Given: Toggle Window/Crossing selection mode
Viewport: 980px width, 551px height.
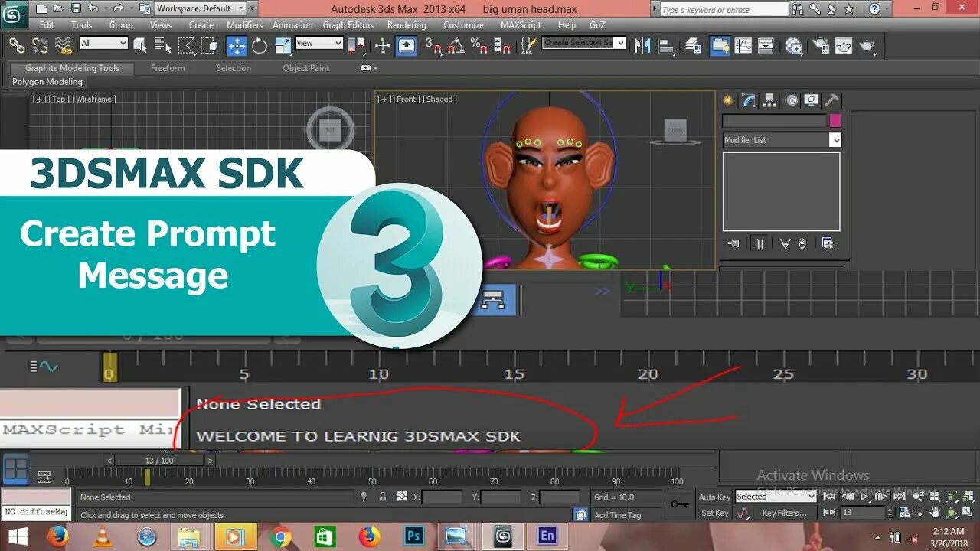Looking at the screenshot, I should (208, 46).
